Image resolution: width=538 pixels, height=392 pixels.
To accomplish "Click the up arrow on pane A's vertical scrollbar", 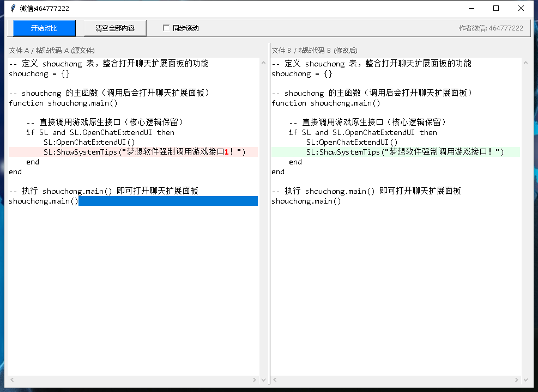I will [264, 62].
